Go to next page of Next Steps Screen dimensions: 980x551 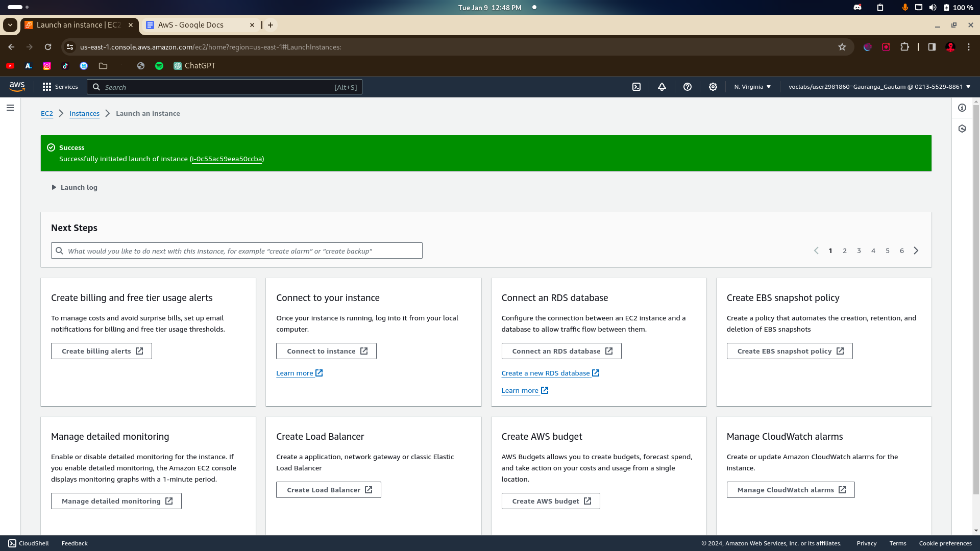[x=916, y=251]
